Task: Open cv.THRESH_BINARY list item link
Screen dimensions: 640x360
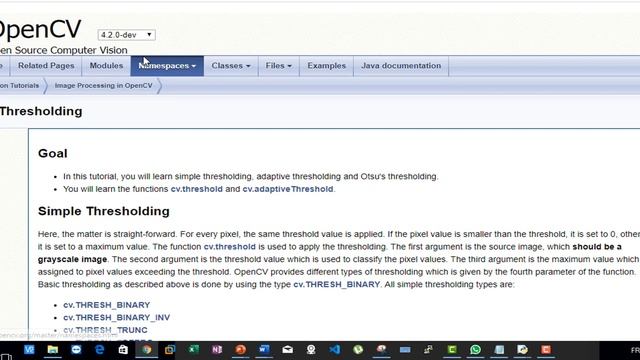Action: (x=107, y=305)
